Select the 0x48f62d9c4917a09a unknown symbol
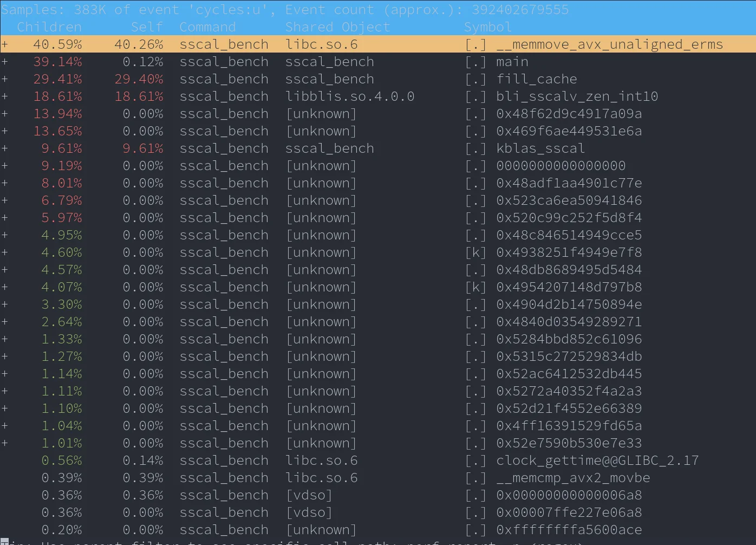756x545 pixels. tap(569, 114)
